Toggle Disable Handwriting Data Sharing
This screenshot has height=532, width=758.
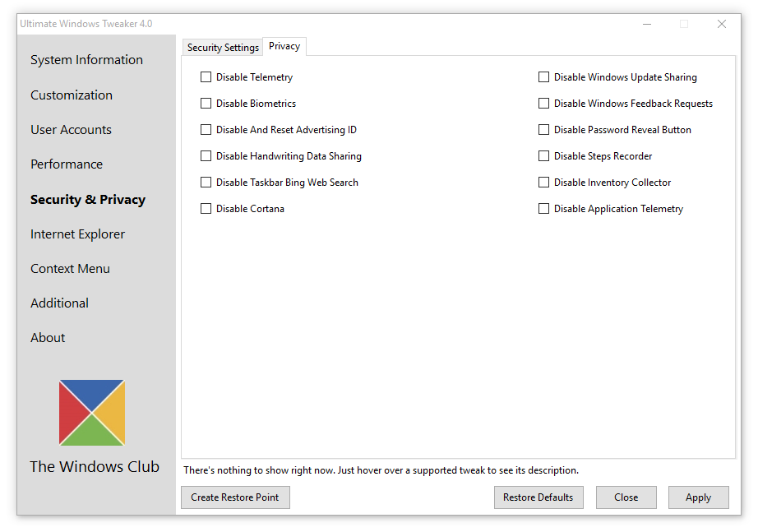coord(206,155)
